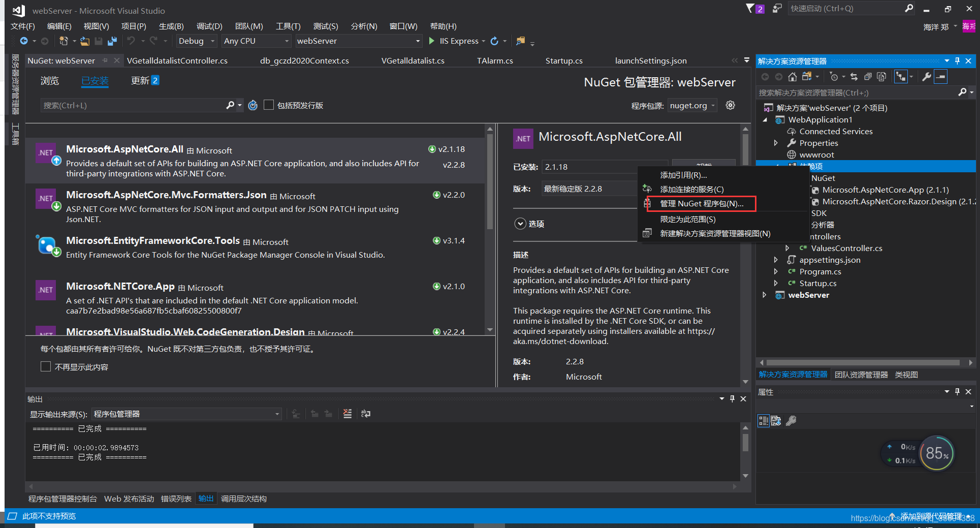Click the Solution Explorer horizontal scrollbar
This screenshot has width=980, height=528.
click(863, 362)
